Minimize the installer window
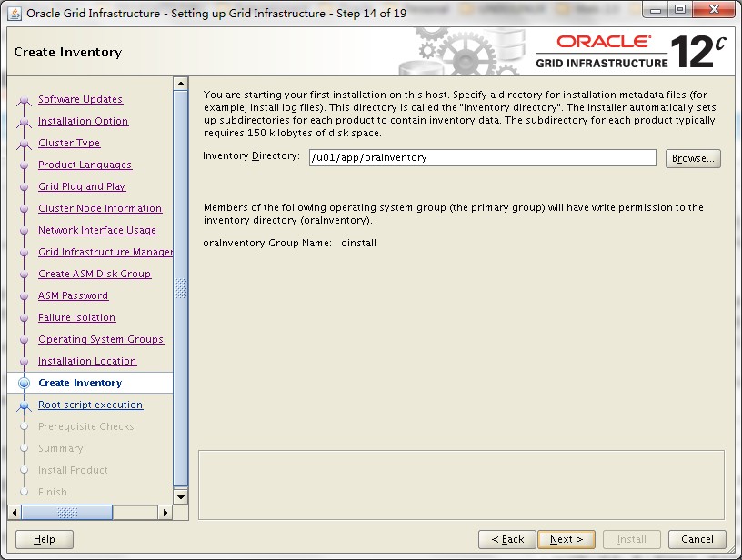 coord(656,10)
